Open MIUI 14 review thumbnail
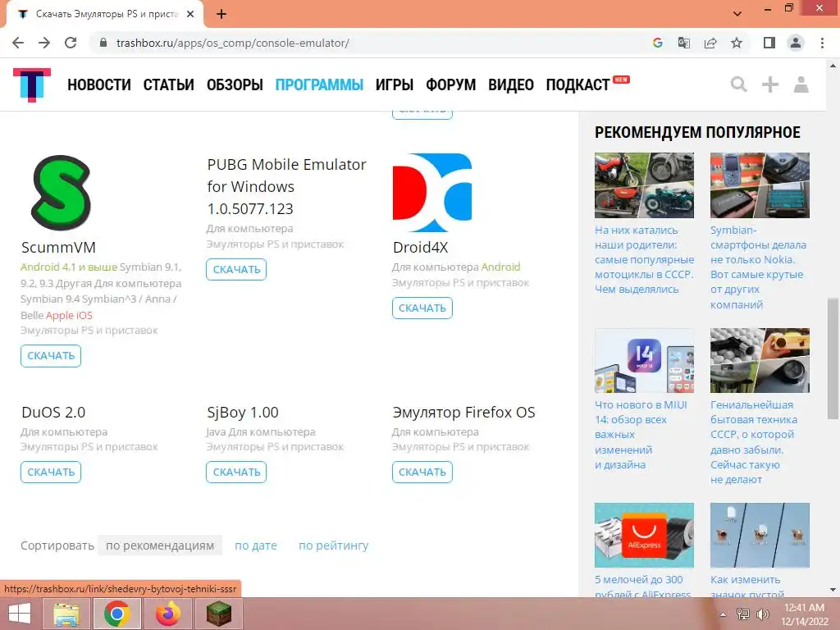This screenshot has width=840, height=630. click(x=644, y=361)
